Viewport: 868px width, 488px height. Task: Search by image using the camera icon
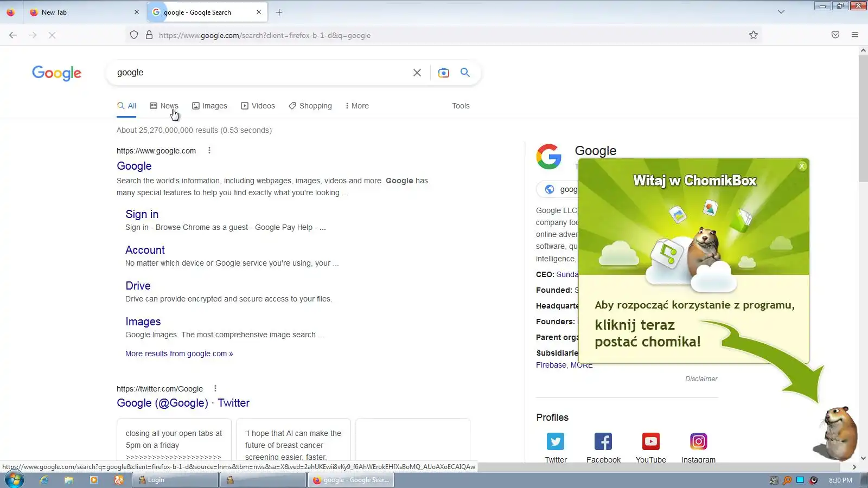pyautogui.click(x=444, y=73)
